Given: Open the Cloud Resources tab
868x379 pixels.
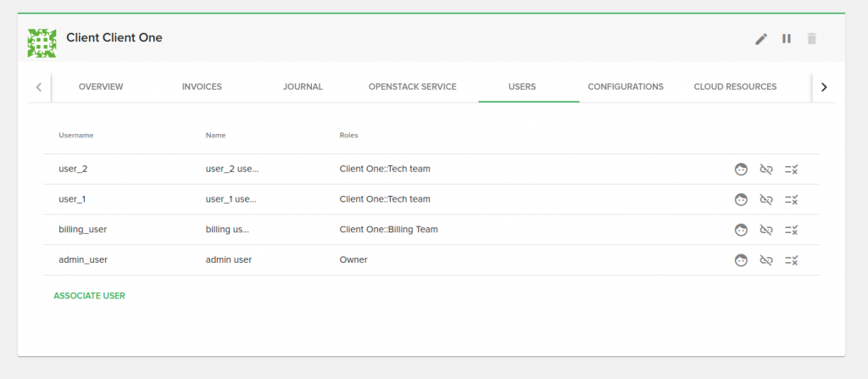Looking at the screenshot, I should (x=735, y=87).
